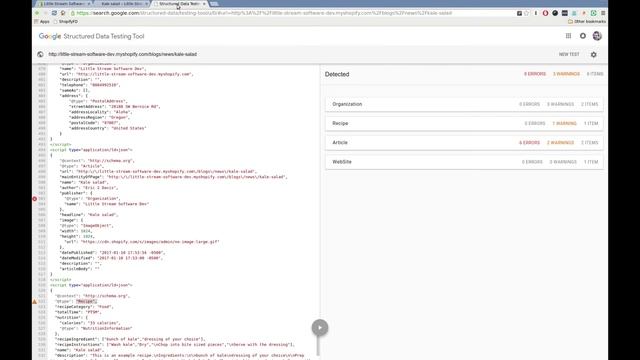Switch to the Kale salad browser tab
640x360 pixels.
[122, 4]
